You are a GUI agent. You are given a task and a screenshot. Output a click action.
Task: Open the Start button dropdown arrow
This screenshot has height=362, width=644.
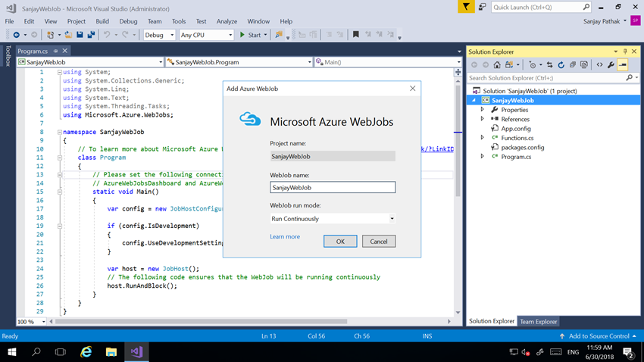tap(265, 35)
